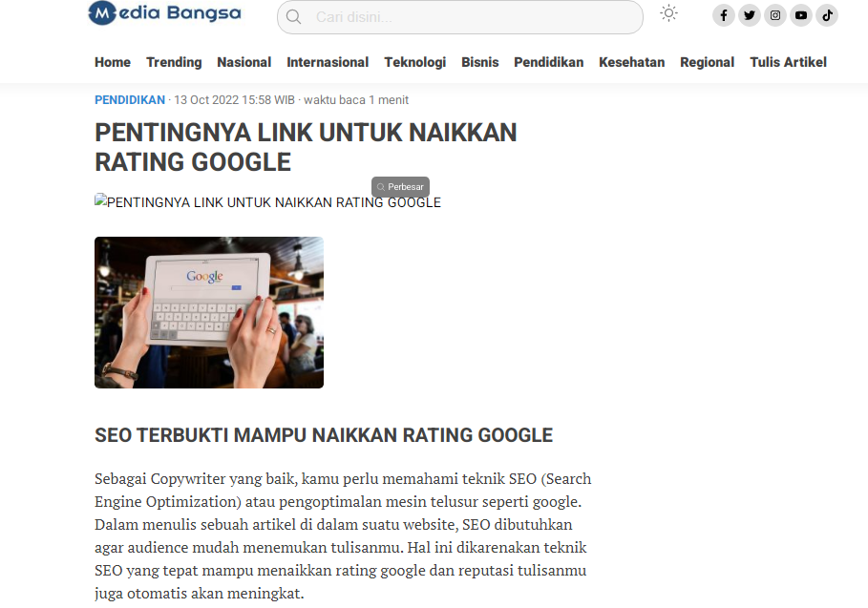Open the Instagram social icon
Image resolution: width=868 pixels, height=608 pixels.
775,15
